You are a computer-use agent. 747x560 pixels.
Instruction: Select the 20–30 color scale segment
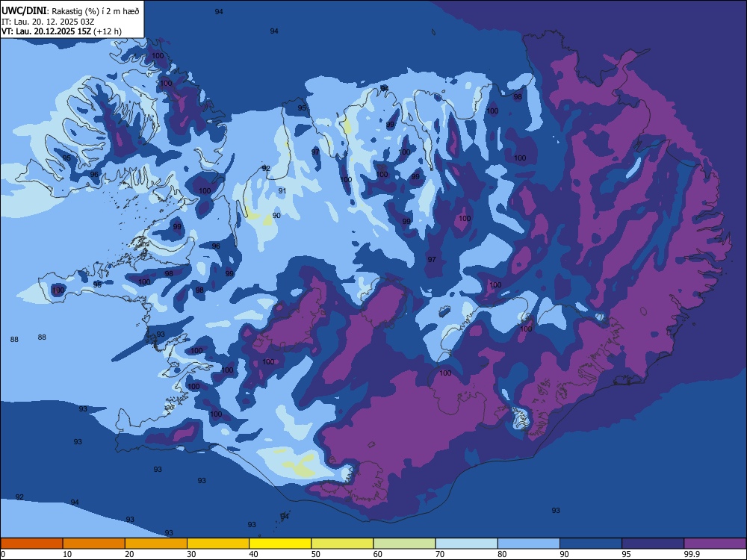pos(156,544)
